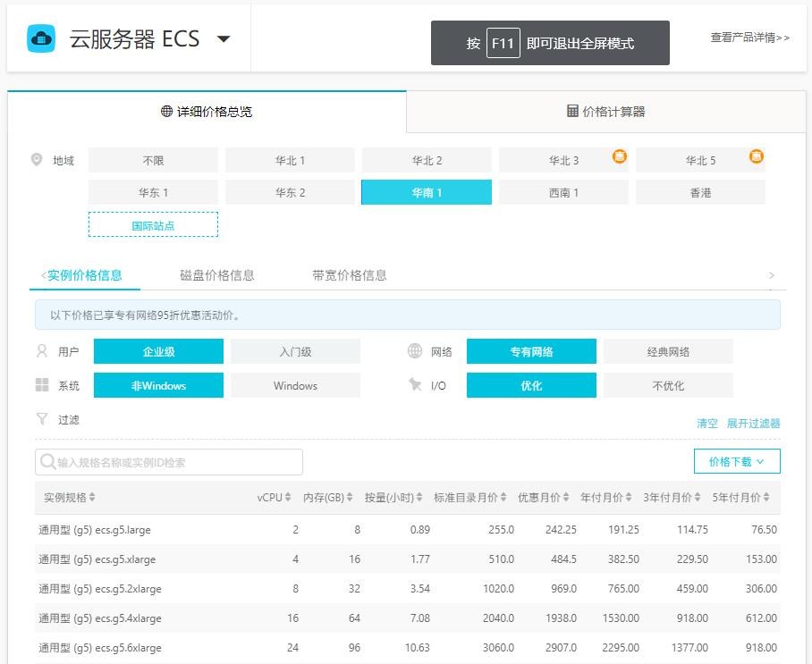This screenshot has height=664, width=812.
Task: Click the blue ECS cloud server logo
Action: pos(41,38)
